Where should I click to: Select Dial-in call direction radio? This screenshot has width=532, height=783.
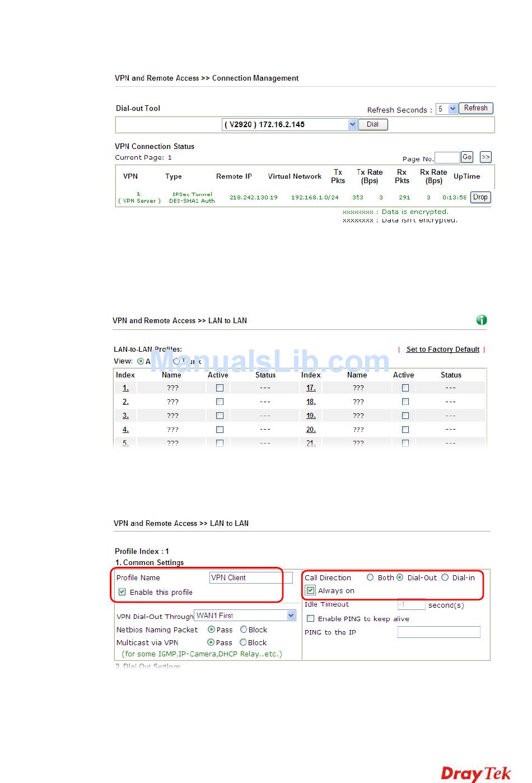[x=445, y=577]
